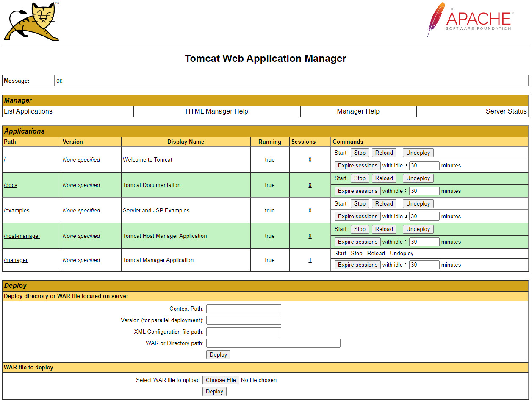This screenshot has width=532, height=404.
Task: Undeploy the root Welcome to Tomcat app
Action: [x=418, y=153]
